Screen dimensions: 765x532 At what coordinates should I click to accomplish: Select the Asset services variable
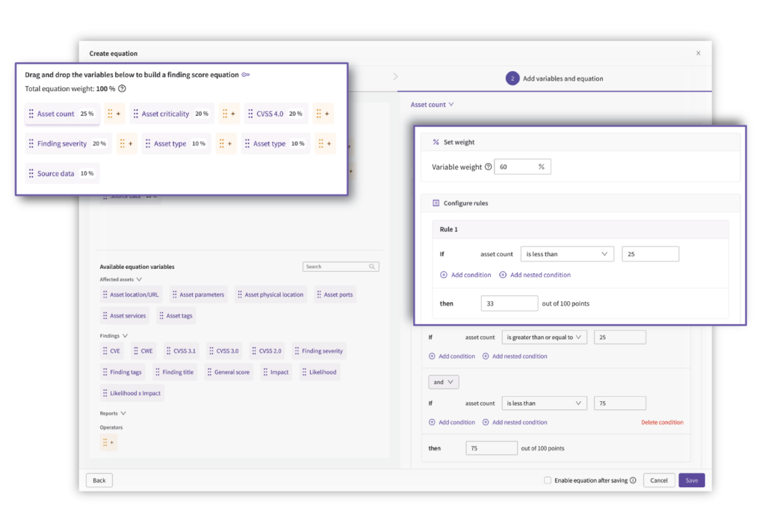pos(125,316)
